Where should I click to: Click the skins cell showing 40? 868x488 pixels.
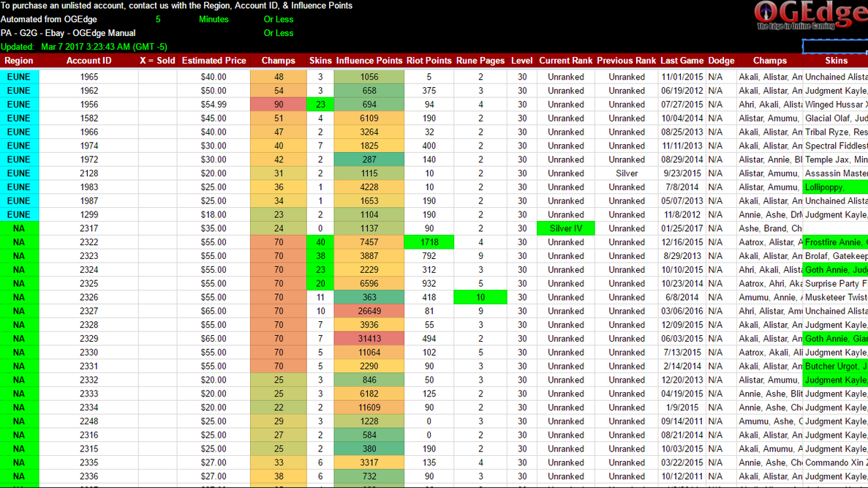(320, 243)
